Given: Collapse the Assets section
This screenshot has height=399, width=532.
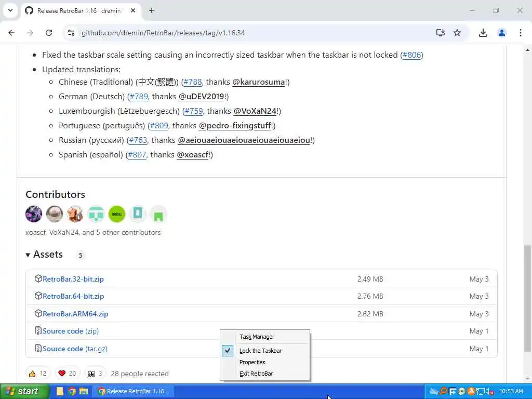Looking at the screenshot, I should pyautogui.click(x=44, y=255).
